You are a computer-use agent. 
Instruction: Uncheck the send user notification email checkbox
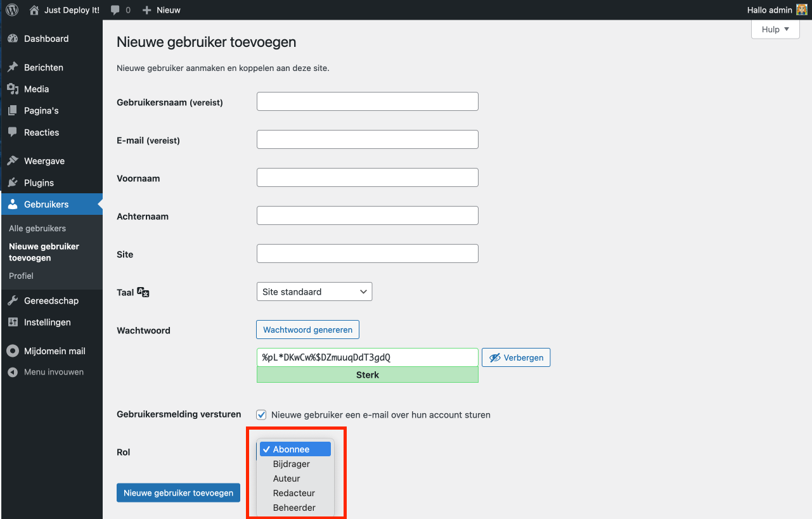261,415
